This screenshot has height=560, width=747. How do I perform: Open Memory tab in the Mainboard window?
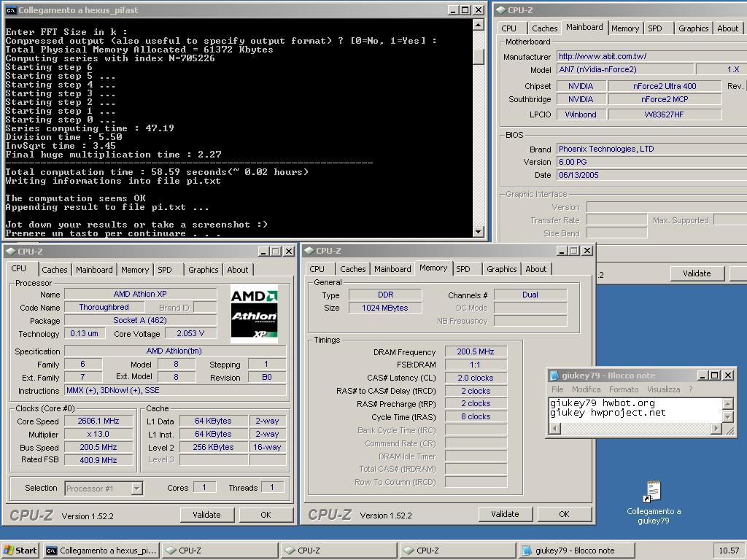pos(625,28)
